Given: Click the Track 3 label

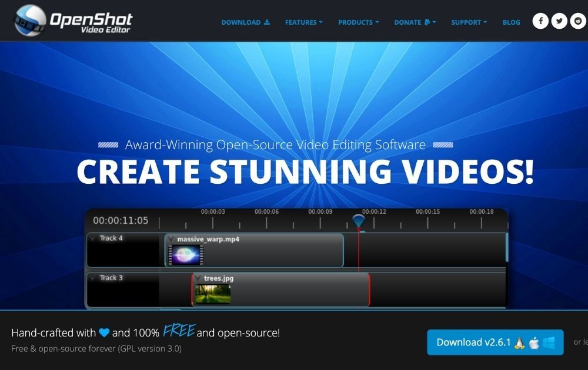Looking at the screenshot, I should pyautogui.click(x=111, y=278).
